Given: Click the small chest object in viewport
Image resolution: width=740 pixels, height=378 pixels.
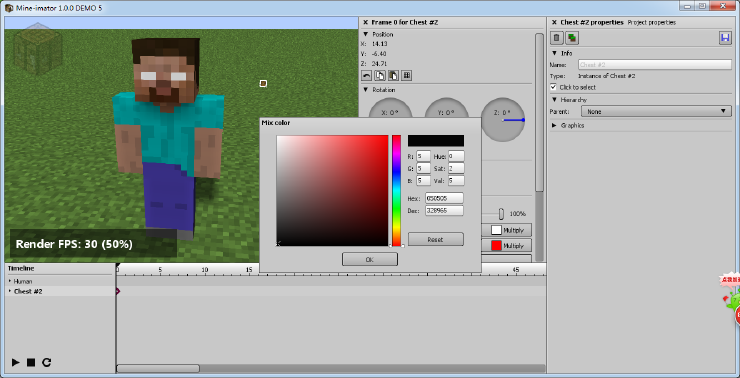Looking at the screenshot, I should tap(263, 84).
